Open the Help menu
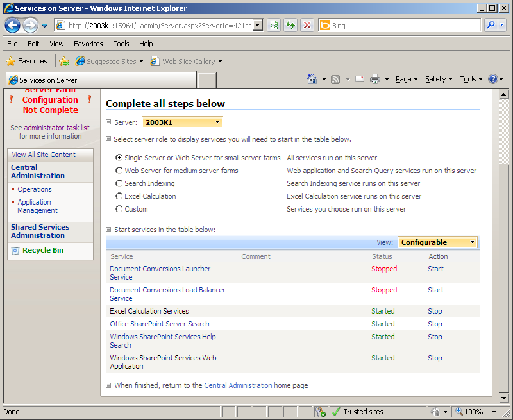The image size is (513, 420). tap(146, 44)
